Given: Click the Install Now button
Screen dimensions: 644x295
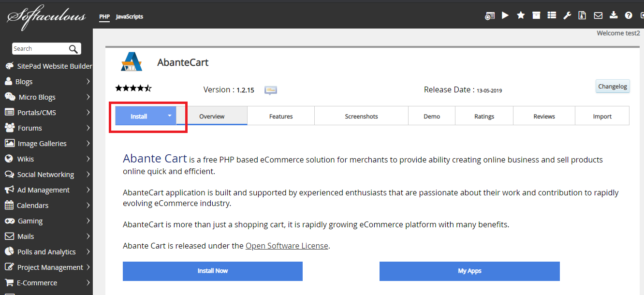Looking at the screenshot, I should [x=213, y=271].
